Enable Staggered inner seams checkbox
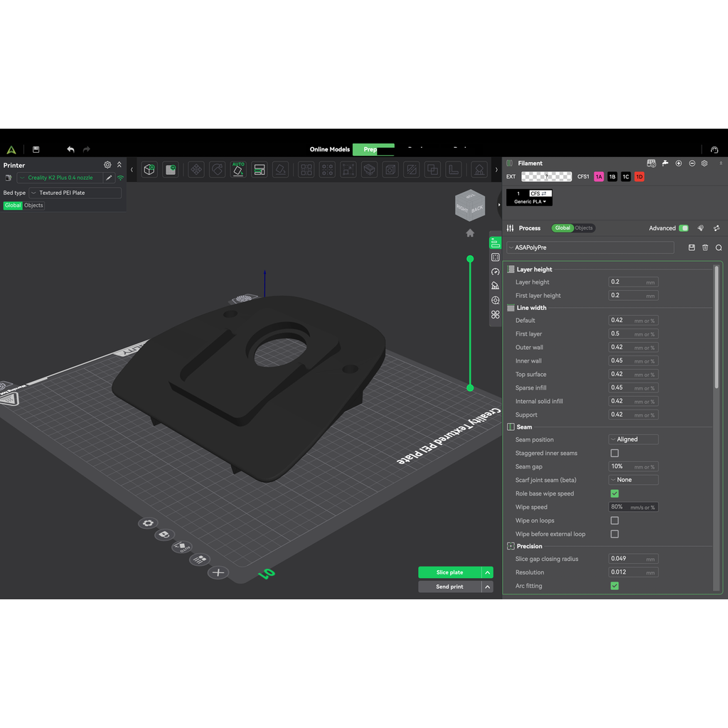The width and height of the screenshot is (728, 728). pyautogui.click(x=614, y=453)
